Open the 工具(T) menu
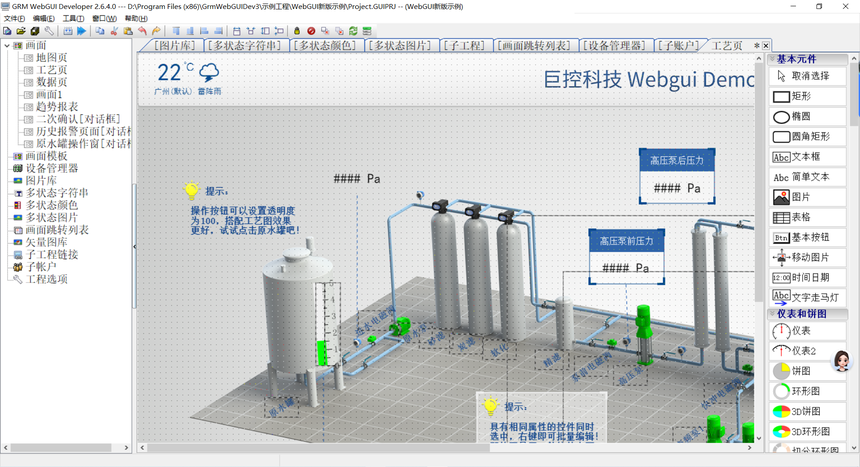The image size is (860, 467). (x=73, y=19)
